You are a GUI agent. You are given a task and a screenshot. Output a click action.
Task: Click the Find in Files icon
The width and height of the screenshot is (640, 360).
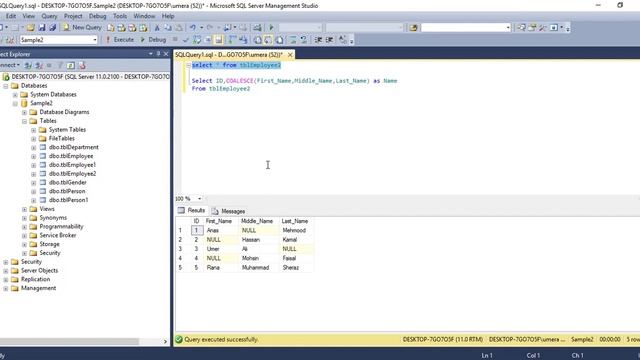[413, 27]
